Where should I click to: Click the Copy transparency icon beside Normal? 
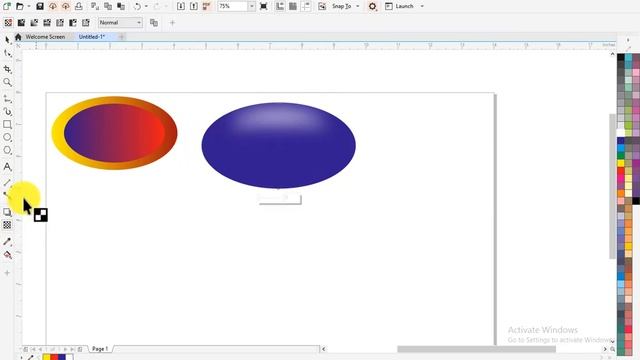[154, 22]
